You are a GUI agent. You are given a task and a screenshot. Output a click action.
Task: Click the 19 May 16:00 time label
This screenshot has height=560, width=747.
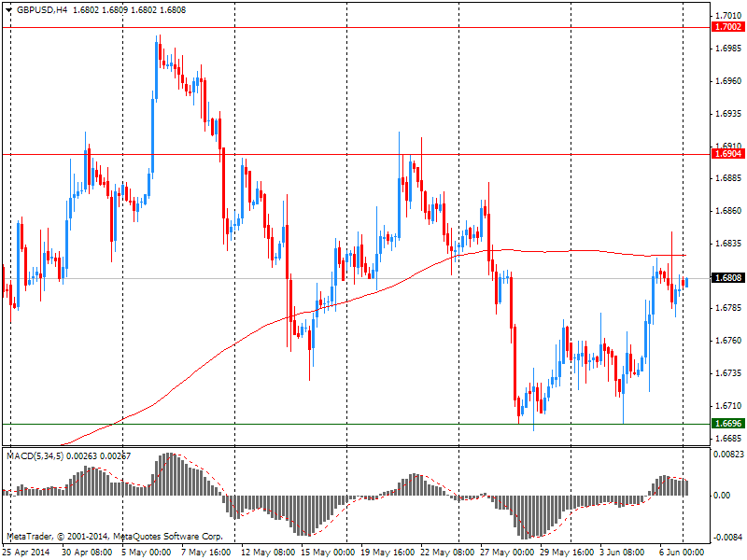[x=388, y=553]
